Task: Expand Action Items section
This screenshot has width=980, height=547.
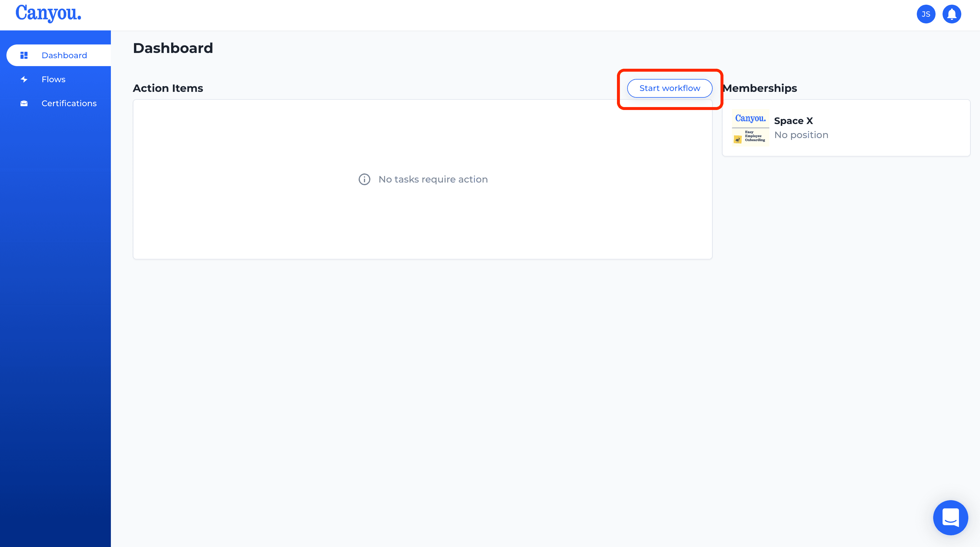Action: 168,88
